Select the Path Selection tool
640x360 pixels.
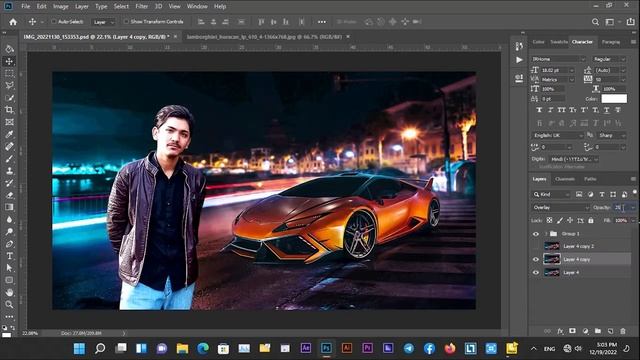click(x=9, y=268)
